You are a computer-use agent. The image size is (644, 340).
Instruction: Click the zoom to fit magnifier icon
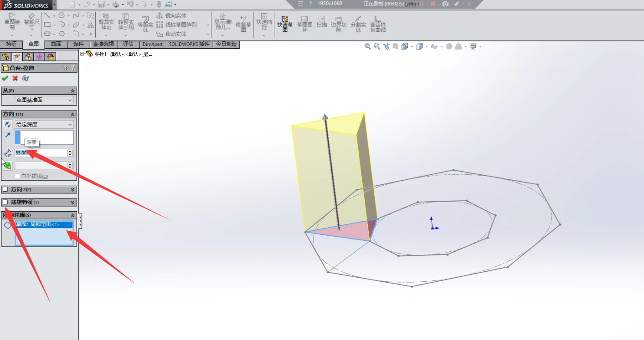(x=368, y=46)
